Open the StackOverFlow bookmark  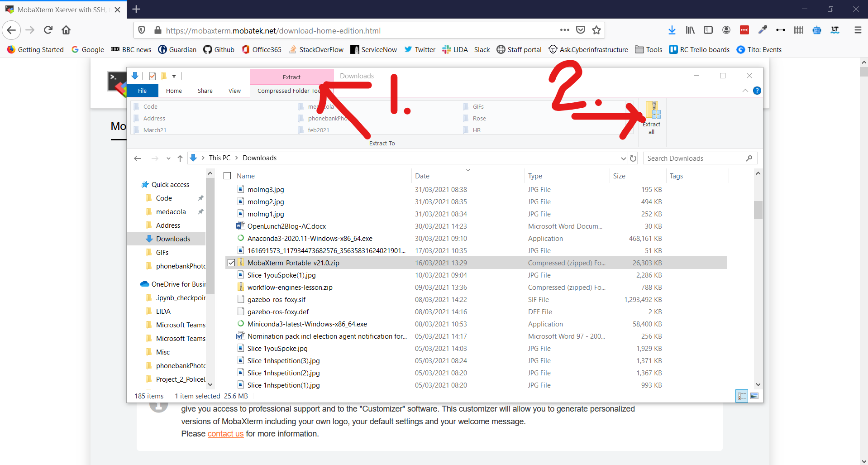coord(316,49)
